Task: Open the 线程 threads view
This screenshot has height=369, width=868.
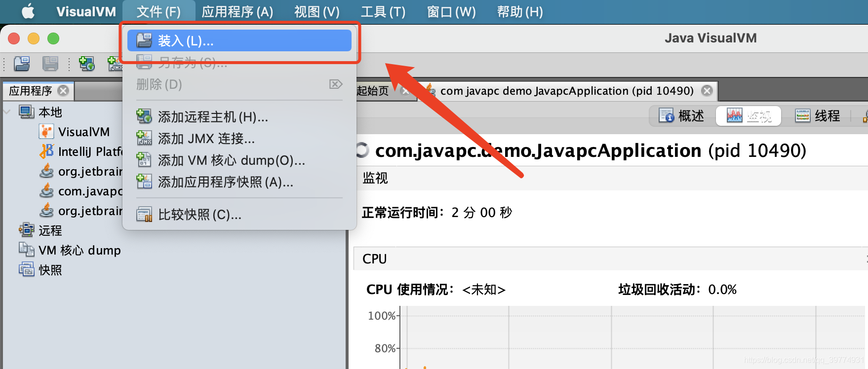Action: tap(817, 116)
